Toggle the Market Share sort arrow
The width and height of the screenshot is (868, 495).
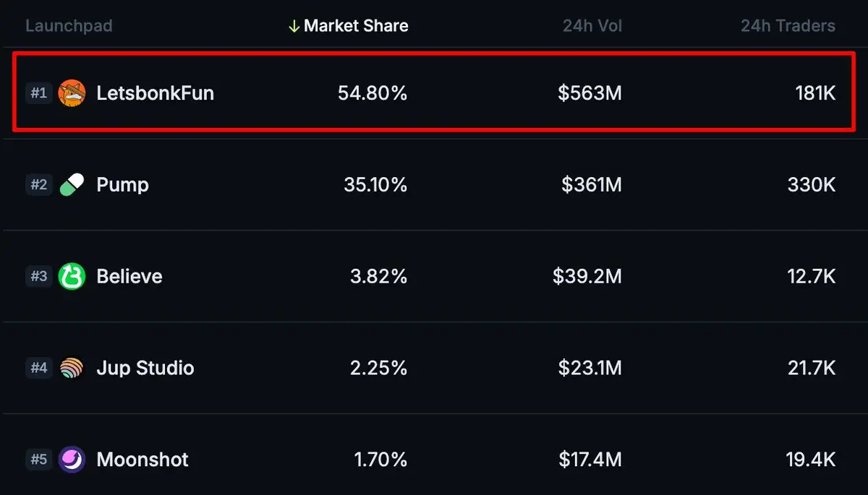[294, 25]
